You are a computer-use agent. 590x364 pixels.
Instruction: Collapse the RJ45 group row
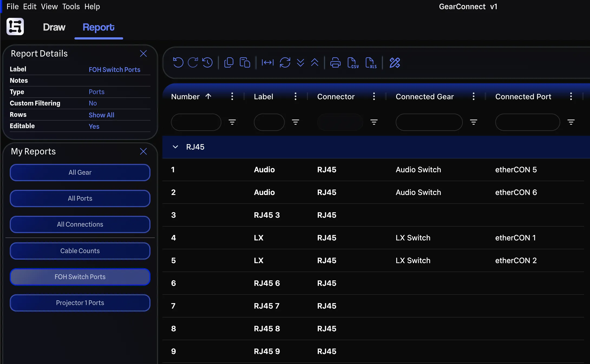[175, 147]
